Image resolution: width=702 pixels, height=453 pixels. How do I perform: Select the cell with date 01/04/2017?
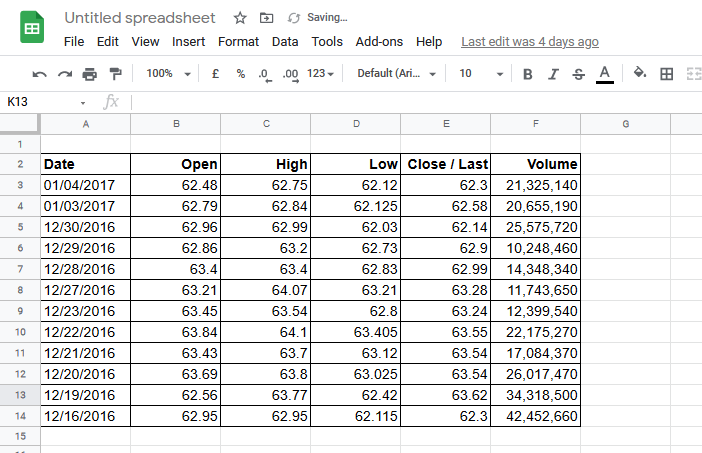tap(86, 185)
